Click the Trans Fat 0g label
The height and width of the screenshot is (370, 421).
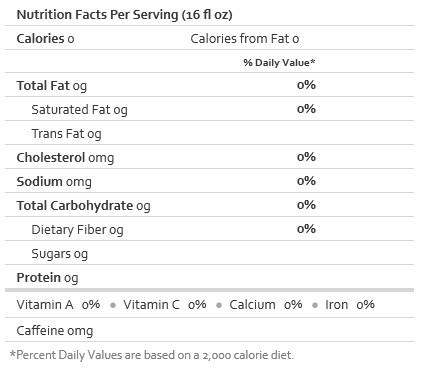point(66,134)
